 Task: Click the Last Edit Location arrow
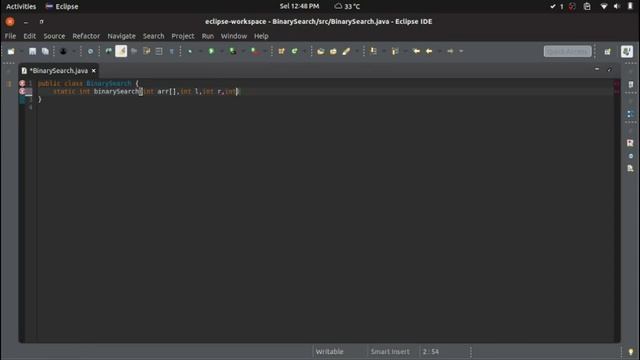[416, 51]
